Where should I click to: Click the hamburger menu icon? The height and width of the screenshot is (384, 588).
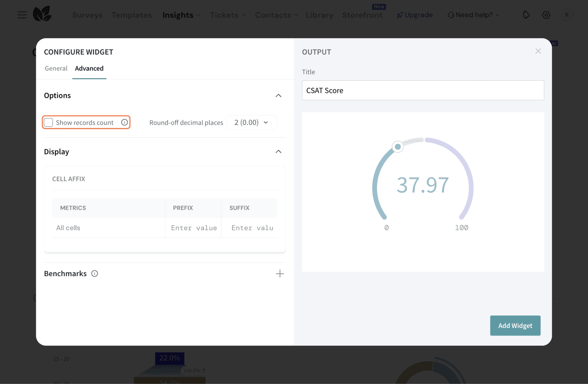22,15
